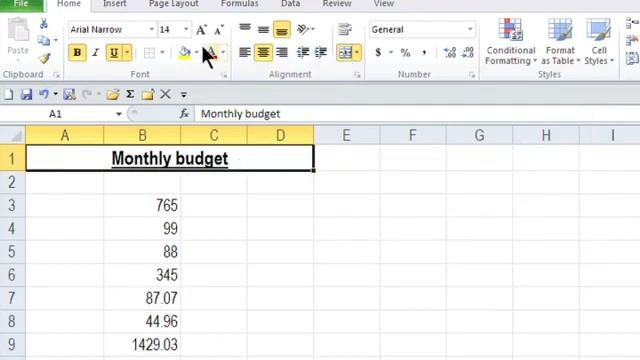The width and height of the screenshot is (640, 360).
Task: Toggle Bottom Align vertical alignment
Action: [x=282, y=29]
